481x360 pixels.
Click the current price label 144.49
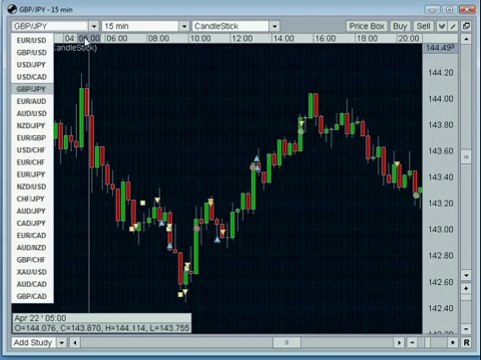point(440,48)
